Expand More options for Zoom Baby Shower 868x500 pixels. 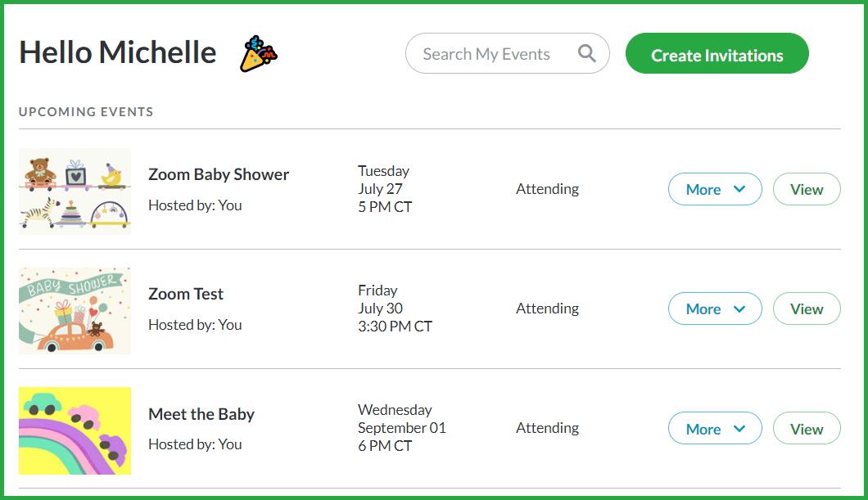click(x=715, y=189)
